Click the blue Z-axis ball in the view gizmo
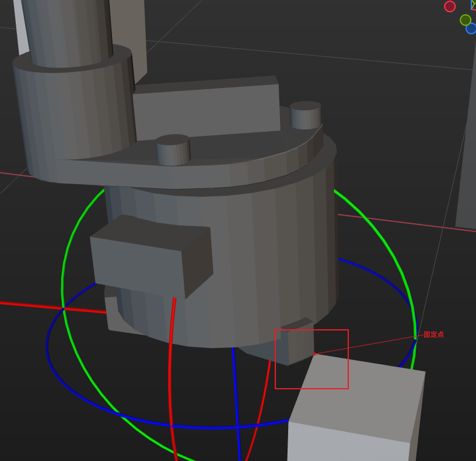This screenshot has width=476, height=461. [471, 29]
